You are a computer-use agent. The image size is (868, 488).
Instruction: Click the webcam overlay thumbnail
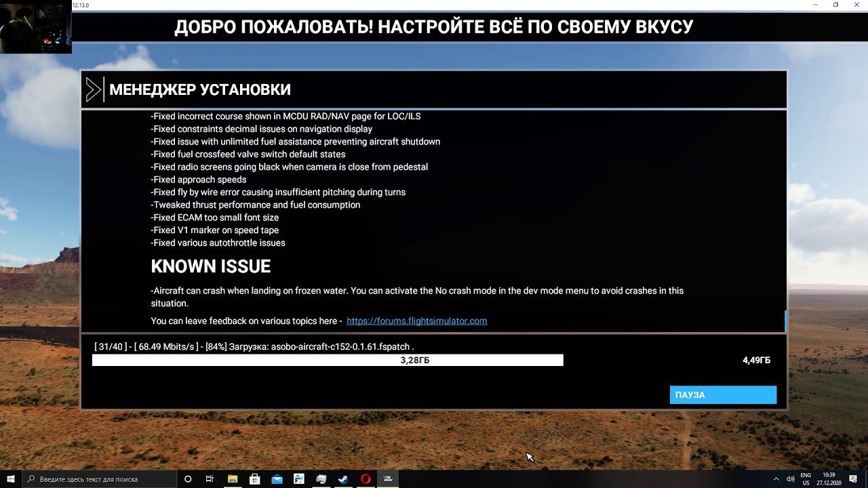(35, 28)
